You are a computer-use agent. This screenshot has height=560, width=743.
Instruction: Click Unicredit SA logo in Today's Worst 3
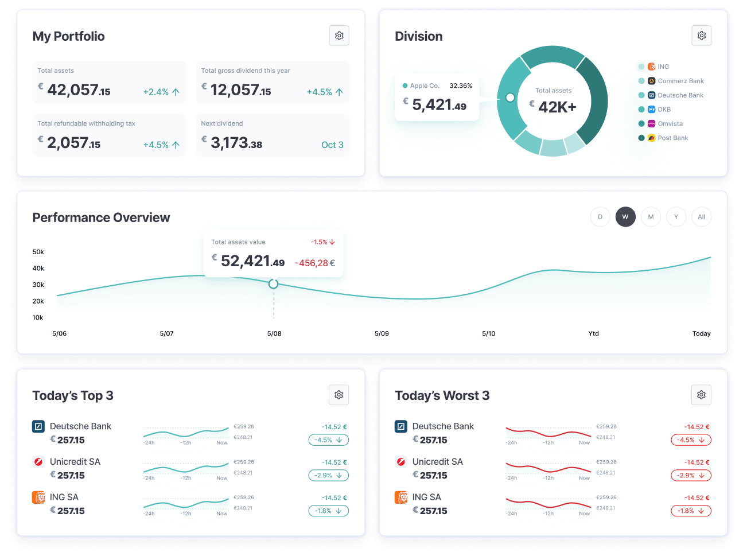pyautogui.click(x=401, y=462)
